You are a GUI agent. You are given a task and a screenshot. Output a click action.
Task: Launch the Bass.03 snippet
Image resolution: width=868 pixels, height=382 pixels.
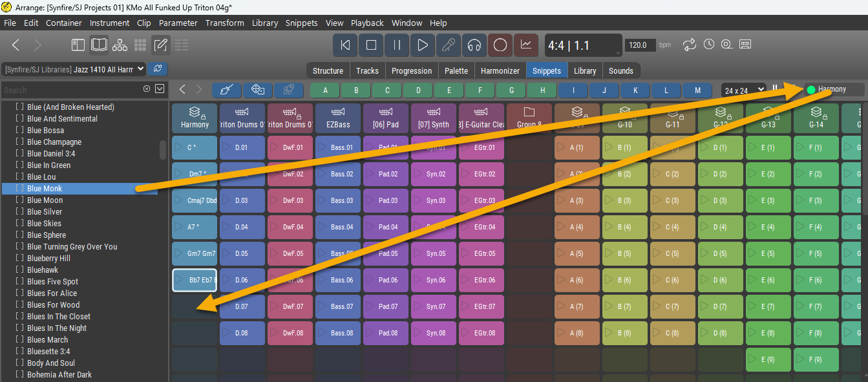coord(338,201)
